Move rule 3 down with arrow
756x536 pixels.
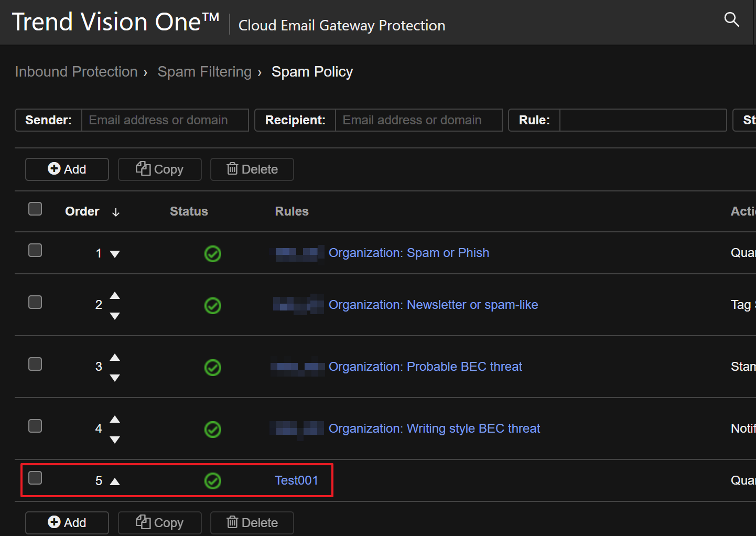[115, 378]
